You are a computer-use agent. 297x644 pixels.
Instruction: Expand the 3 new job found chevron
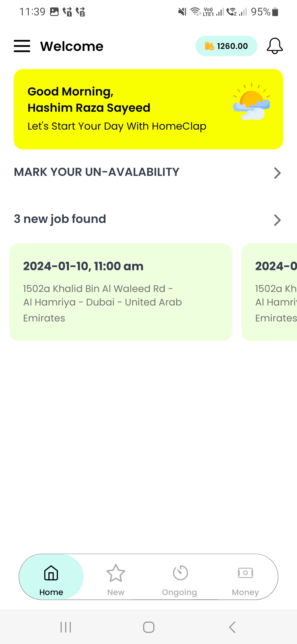(277, 220)
